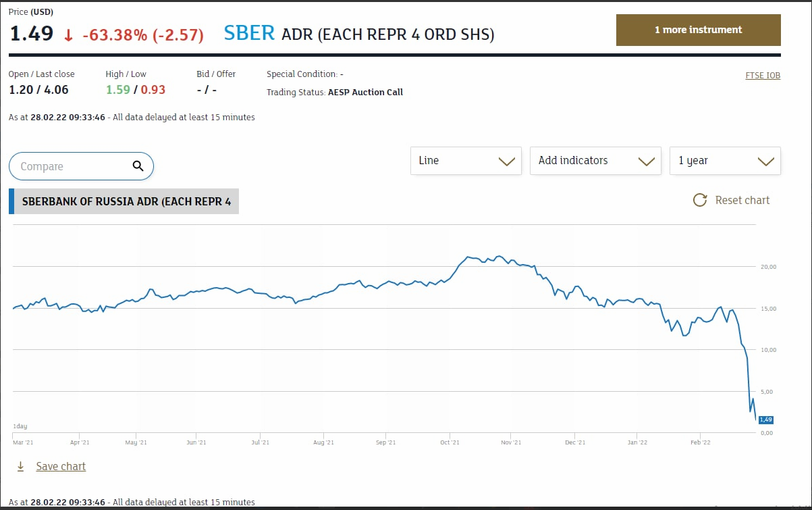Click the Reset chart circular arrow icon
Viewport: 812px width, 510px height.
[x=700, y=201]
